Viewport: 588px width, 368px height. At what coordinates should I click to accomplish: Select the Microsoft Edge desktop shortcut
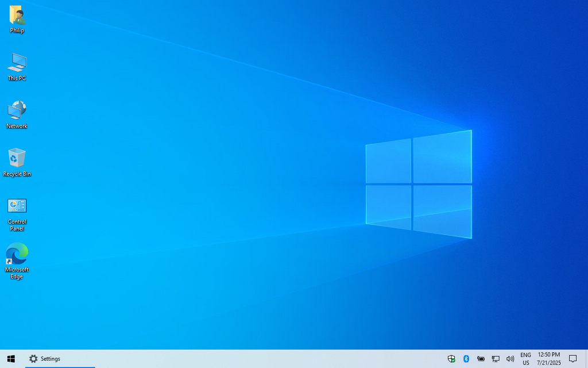pyautogui.click(x=17, y=261)
